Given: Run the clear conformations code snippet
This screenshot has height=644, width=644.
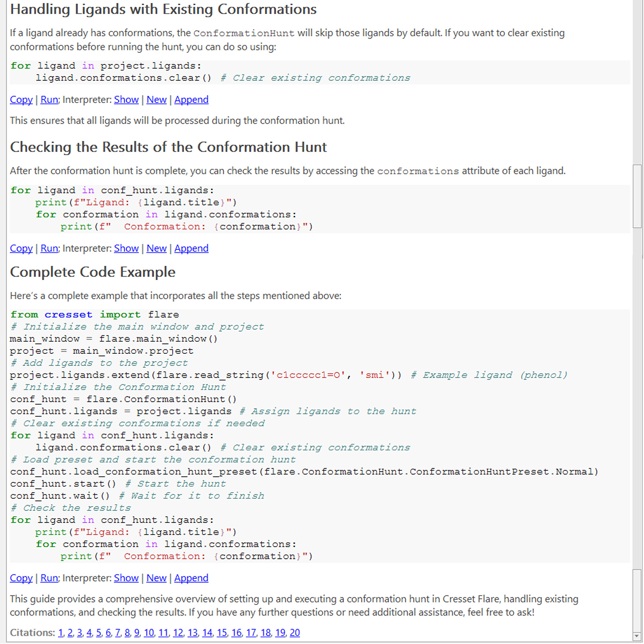Looking at the screenshot, I should click(x=49, y=99).
